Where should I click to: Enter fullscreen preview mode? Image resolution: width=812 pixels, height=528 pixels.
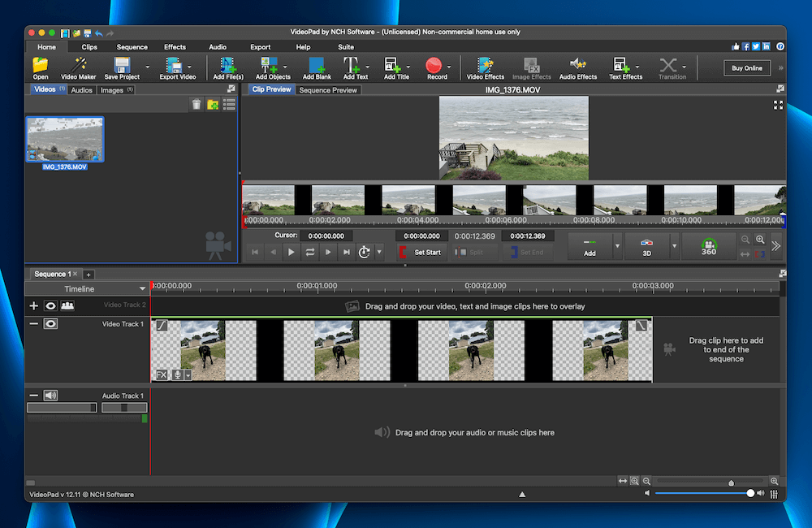coord(779,105)
